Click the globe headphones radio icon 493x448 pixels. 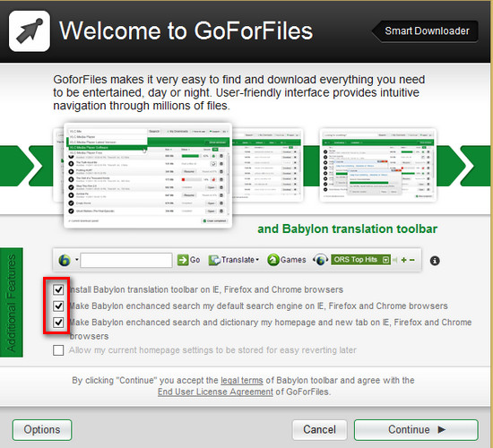click(x=320, y=260)
